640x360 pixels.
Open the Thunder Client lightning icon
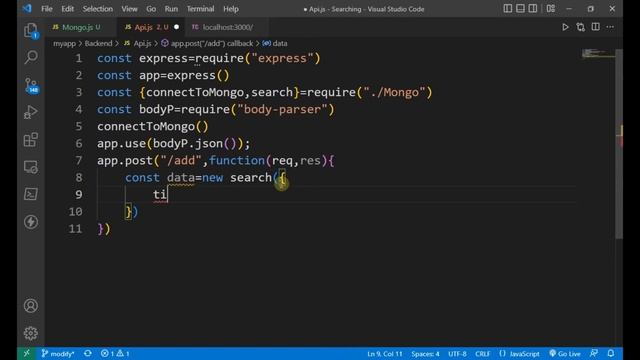click(31, 222)
